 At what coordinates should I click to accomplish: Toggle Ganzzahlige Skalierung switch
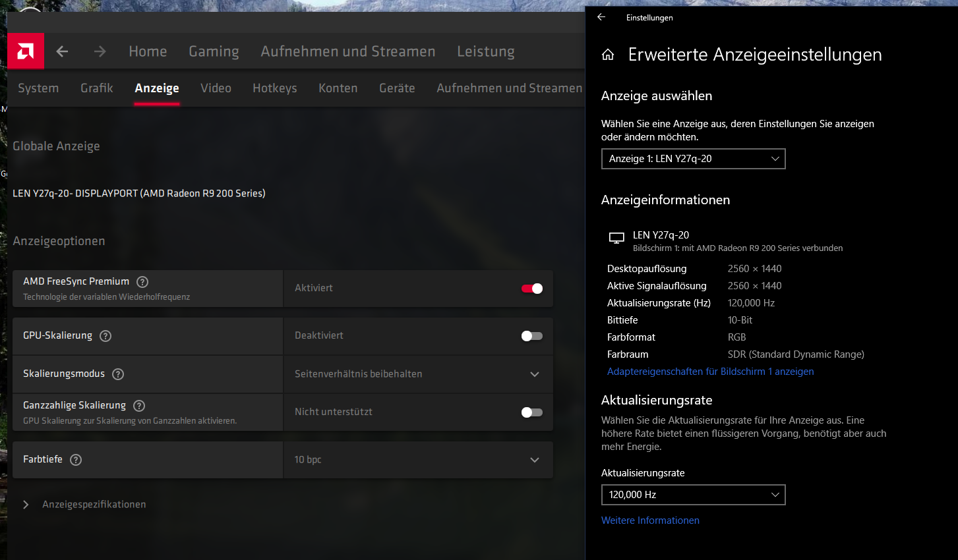click(532, 412)
